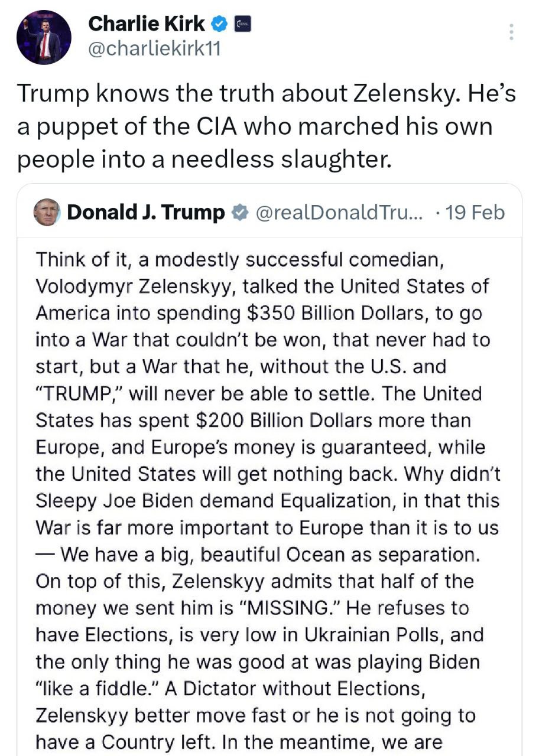Click the blue verified badge beside Charlie Kirk

220,24
